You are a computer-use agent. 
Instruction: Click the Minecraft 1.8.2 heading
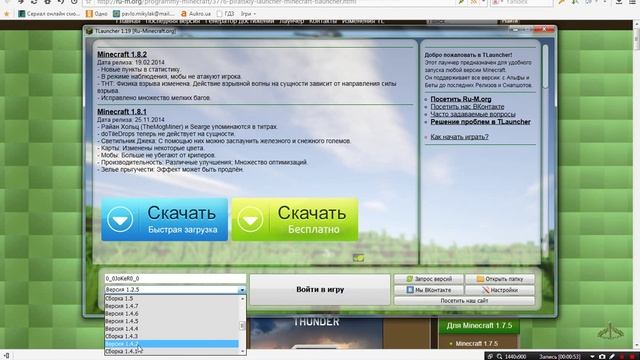122,54
